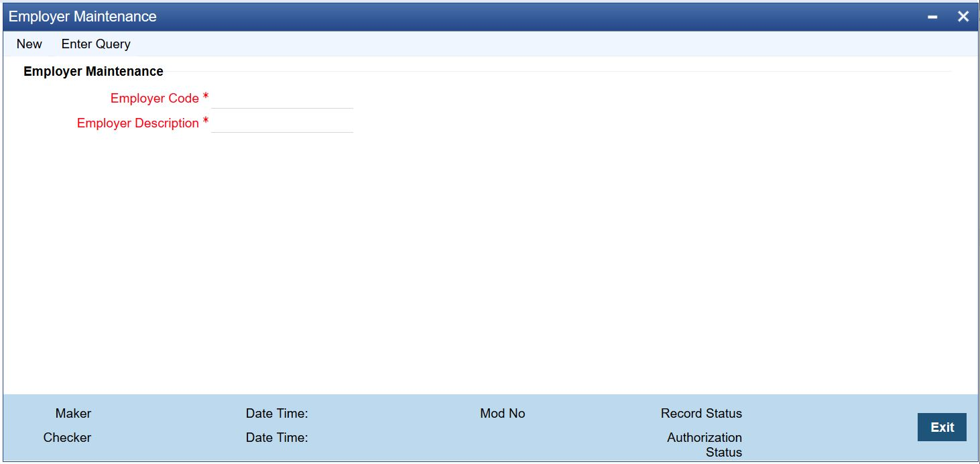Click the Date Time label beside Maker
The image size is (980, 464).
[277, 414]
